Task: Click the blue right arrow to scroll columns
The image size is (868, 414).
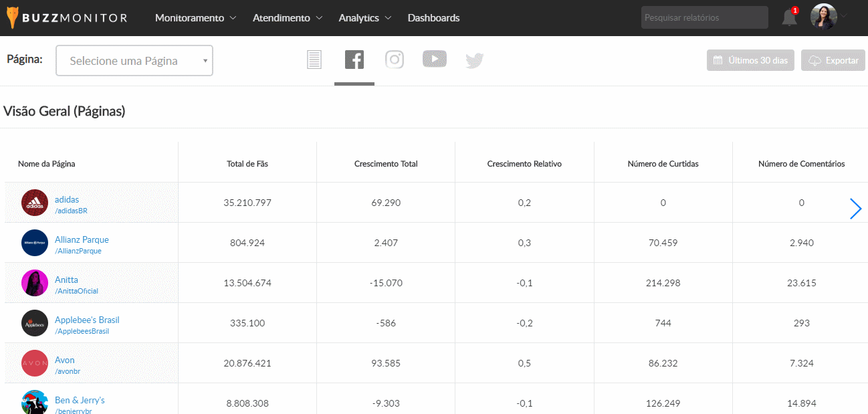Action: coord(855,209)
